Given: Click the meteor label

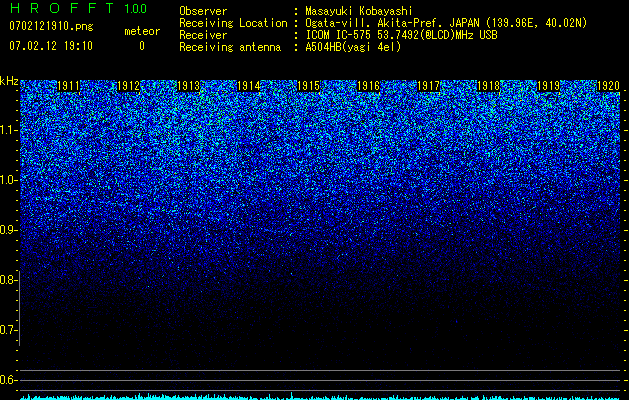Looking at the screenshot, I should [x=142, y=31].
